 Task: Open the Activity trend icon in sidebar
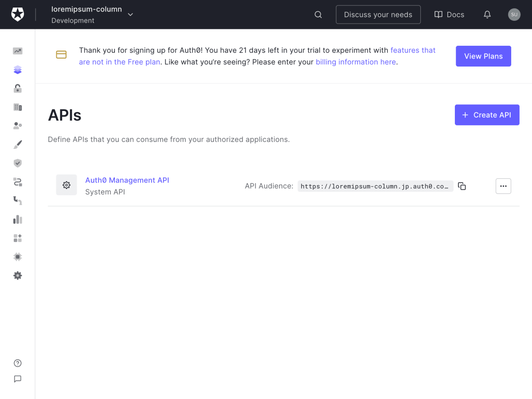[18, 51]
